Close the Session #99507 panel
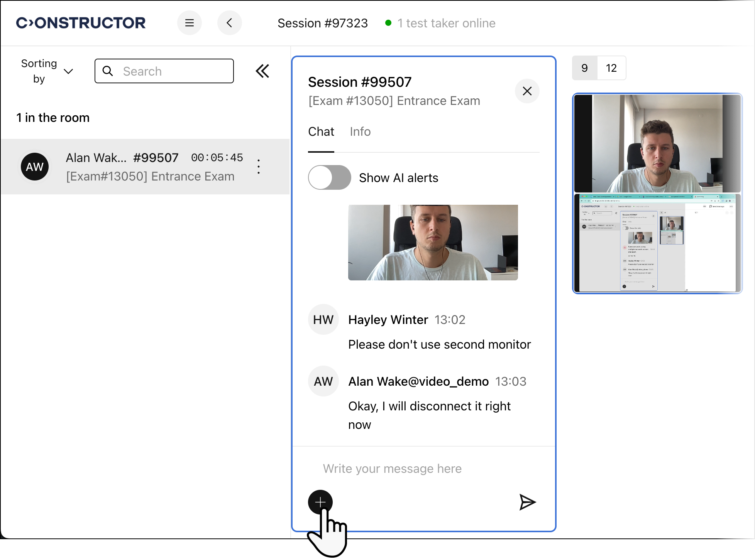The width and height of the screenshot is (755, 560). 527,91
